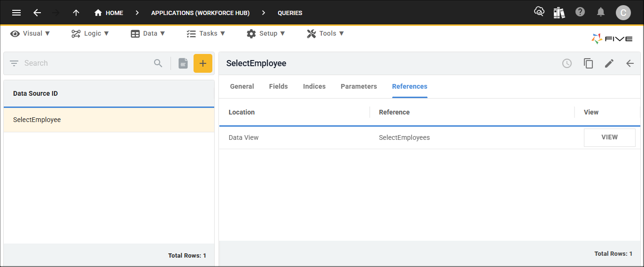Open the Logic menu
The height and width of the screenshot is (267, 644).
(90, 33)
